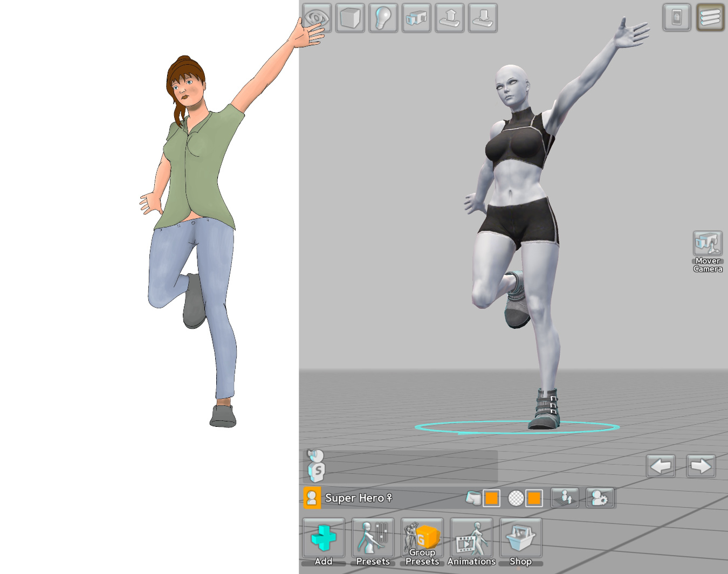The width and height of the screenshot is (728, 574).
Task: Click the previous-scene left arrow
Action: [660, 466]
